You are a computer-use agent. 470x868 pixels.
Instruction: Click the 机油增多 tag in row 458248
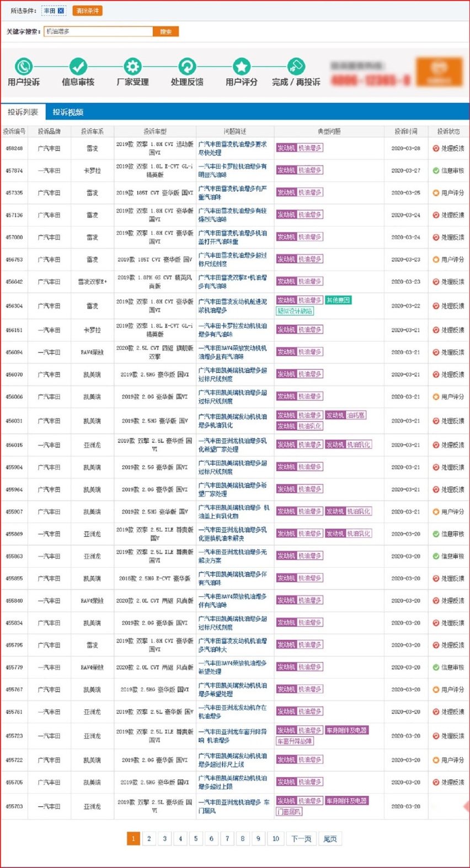[x=310, y=148]
